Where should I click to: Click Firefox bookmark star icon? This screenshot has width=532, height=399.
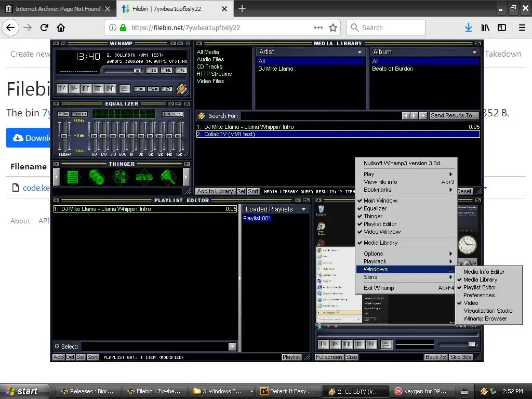point(333,28)
